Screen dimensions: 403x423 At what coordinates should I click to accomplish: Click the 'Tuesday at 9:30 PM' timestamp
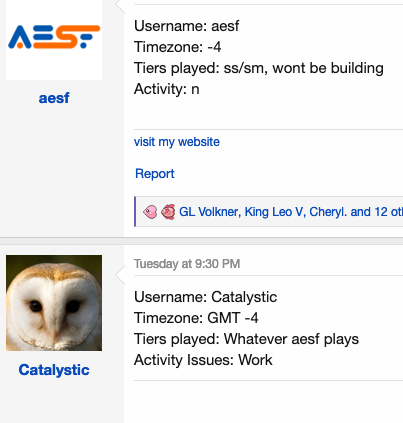coord(187,264)
